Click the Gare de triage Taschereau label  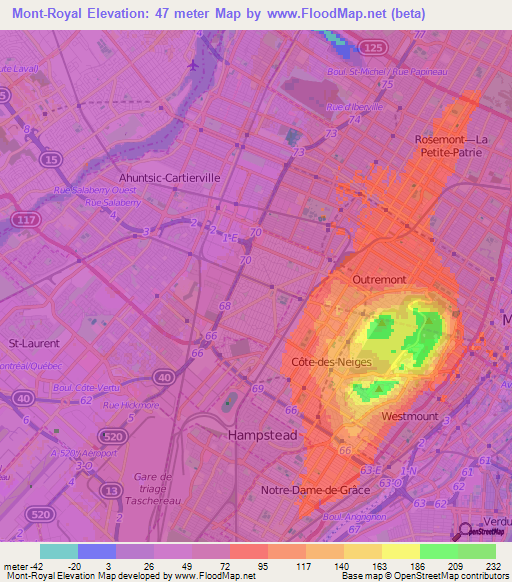pos(153,488)
